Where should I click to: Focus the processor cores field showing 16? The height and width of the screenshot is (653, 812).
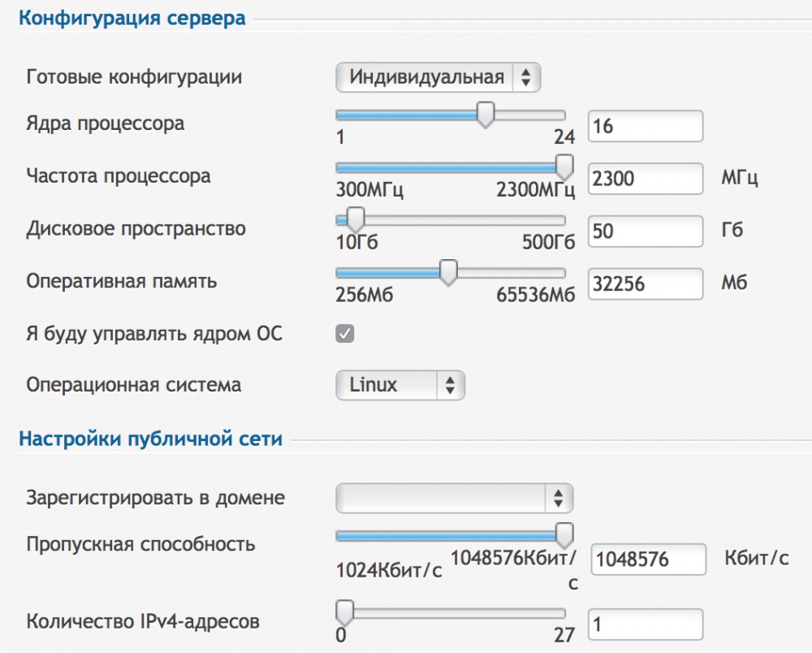646,127
